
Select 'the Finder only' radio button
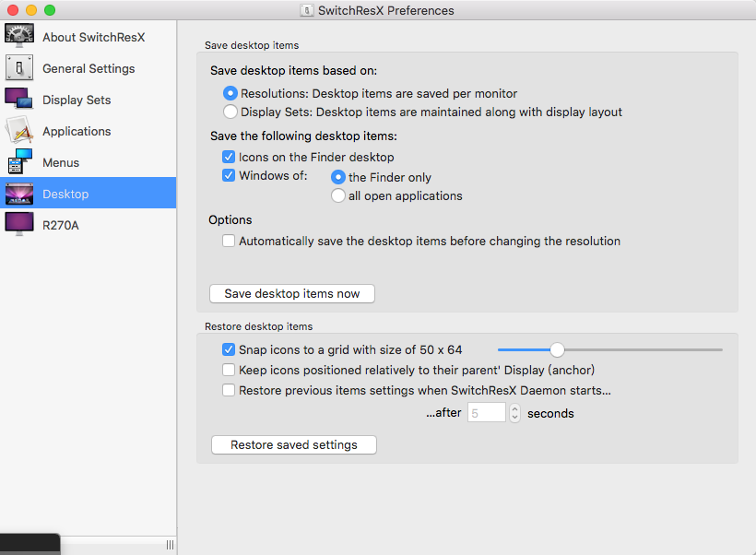(338, 177)
